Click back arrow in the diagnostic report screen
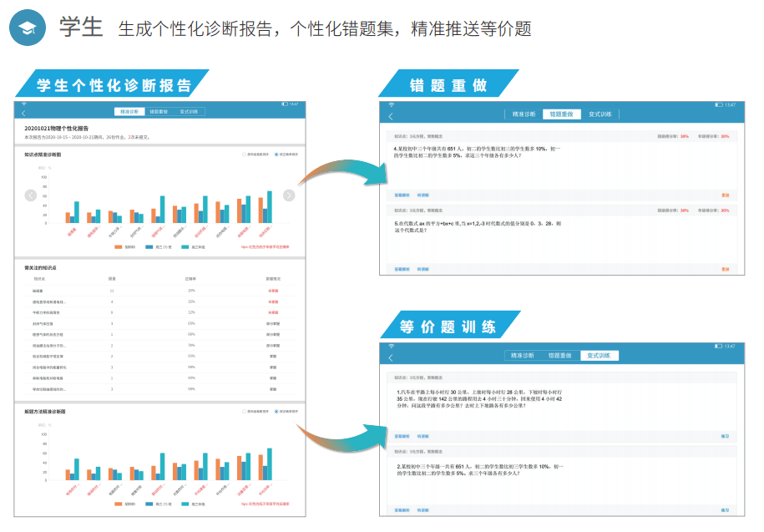The width and height of the screenshot is (764, 532). tap(23, 112)
